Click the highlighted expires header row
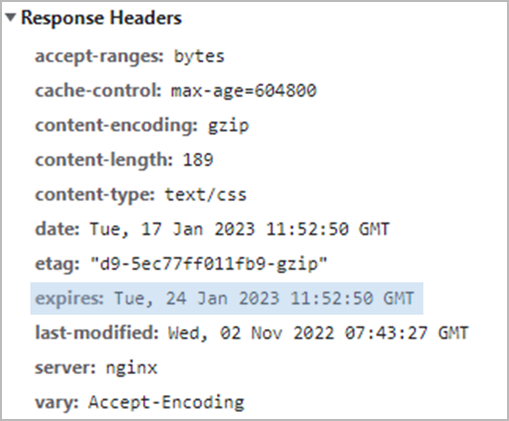509x421 pixels. pos(227,298)
